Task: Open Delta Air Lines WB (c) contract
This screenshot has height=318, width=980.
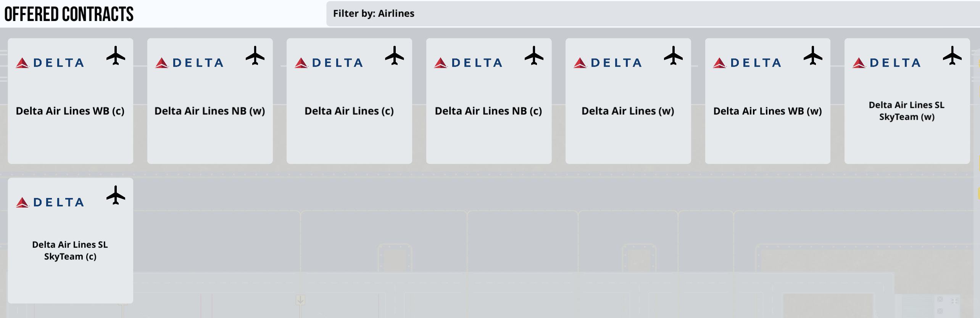Action: pos(71,101)
